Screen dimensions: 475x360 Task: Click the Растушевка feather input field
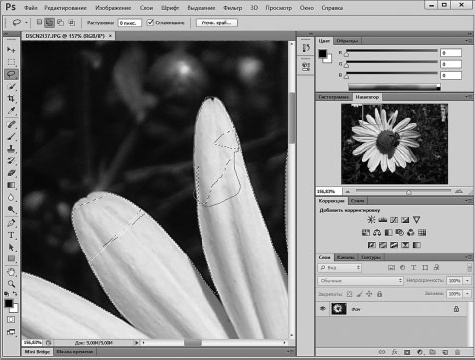click(x=130, y=23)
